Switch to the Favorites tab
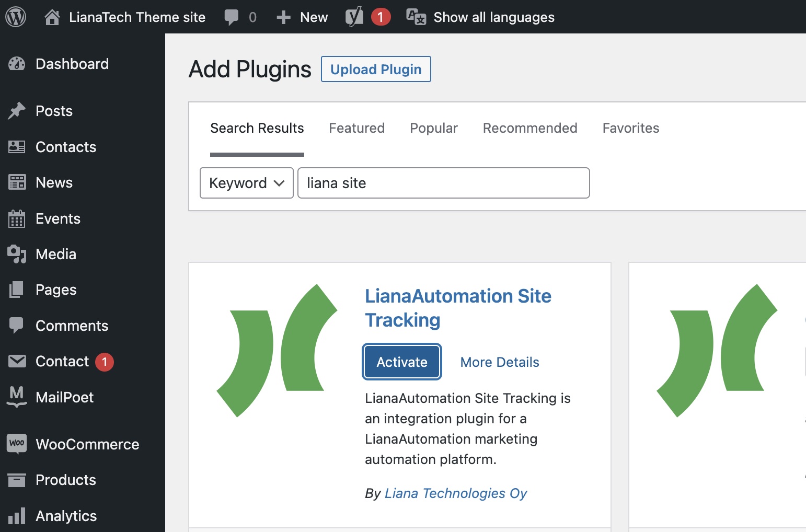Viewport: 806px width, 532px height. point(631,128)
